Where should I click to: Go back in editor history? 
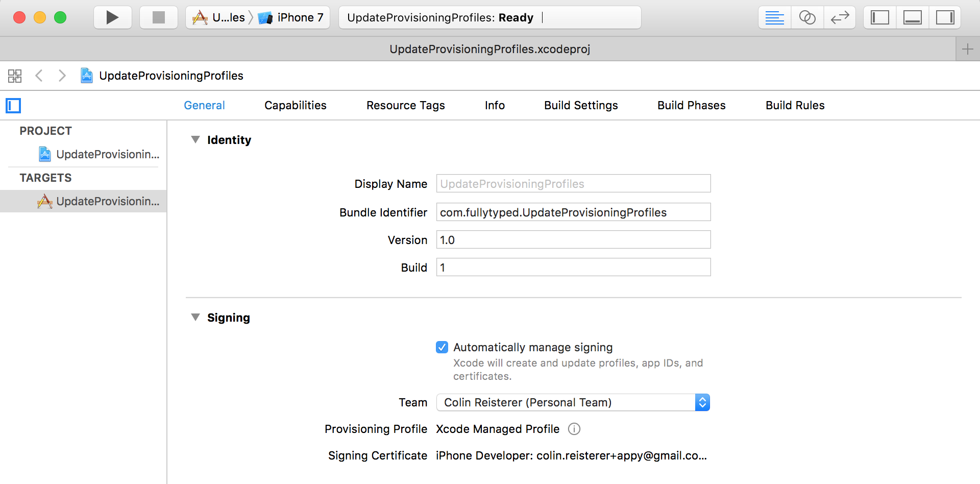point(39,76)
